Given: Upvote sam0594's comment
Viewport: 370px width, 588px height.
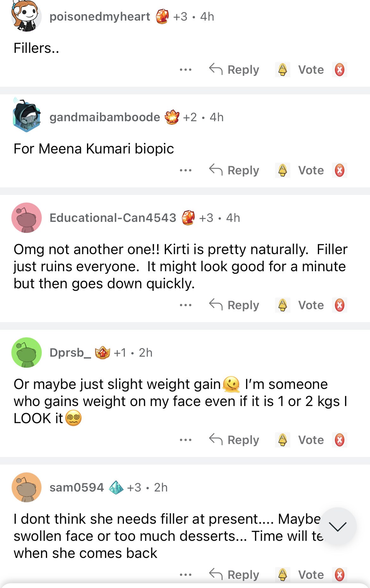Looking at the screenshot, I should [x=283, y=575].
